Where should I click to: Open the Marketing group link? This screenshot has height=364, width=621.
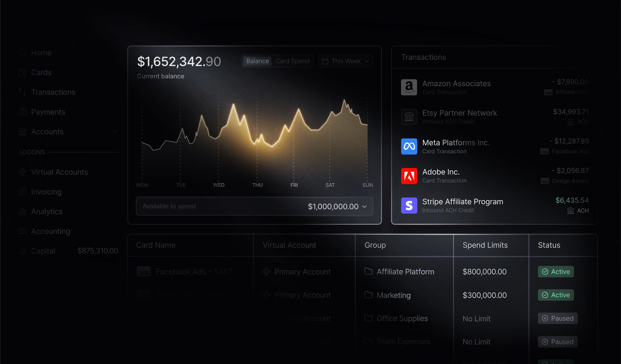pyautogui.click(x=394, y=295)
